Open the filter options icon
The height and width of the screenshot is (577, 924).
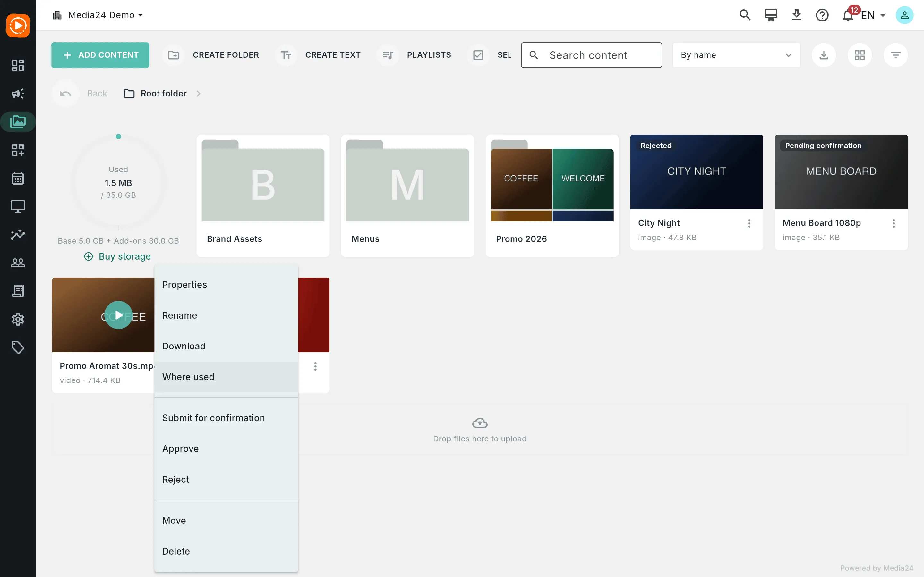(x=895, y=55)
